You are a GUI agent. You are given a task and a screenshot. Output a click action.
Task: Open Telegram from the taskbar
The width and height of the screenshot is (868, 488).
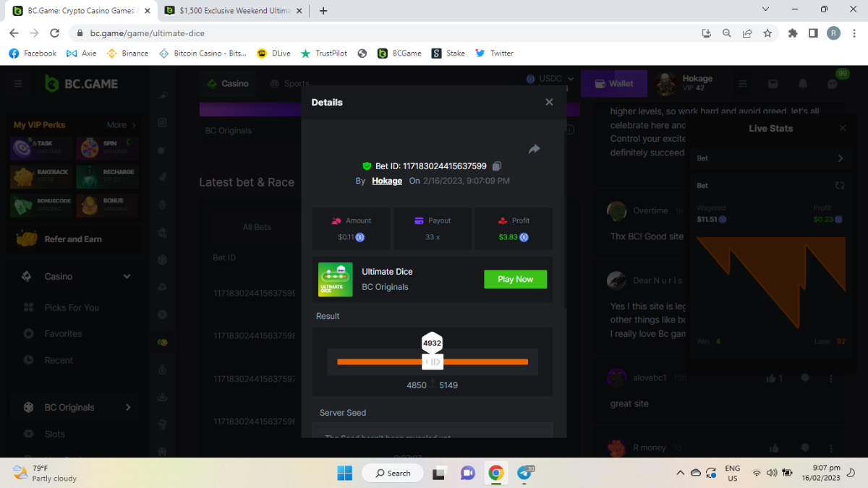pos(524,473)
